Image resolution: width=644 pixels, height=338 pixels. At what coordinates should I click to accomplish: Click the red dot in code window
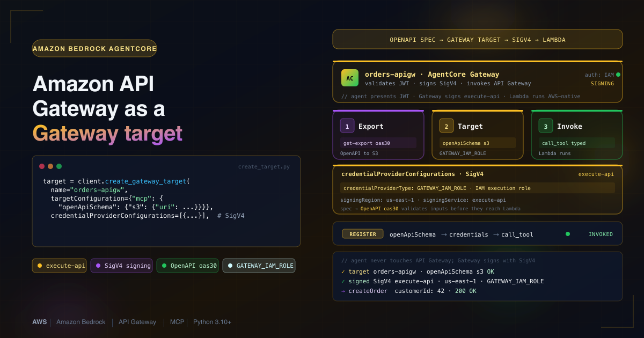pos(42,166)
